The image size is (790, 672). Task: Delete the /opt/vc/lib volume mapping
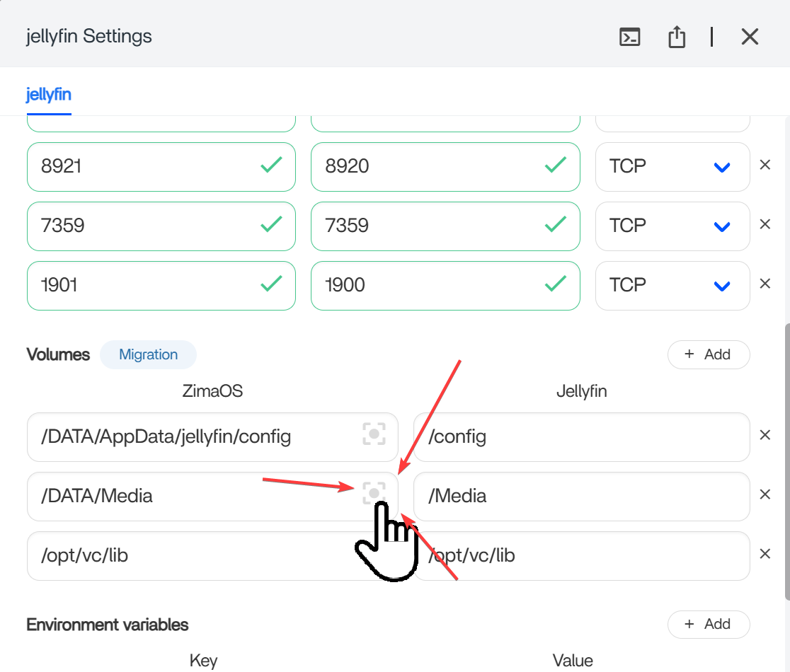pos(765,554)
